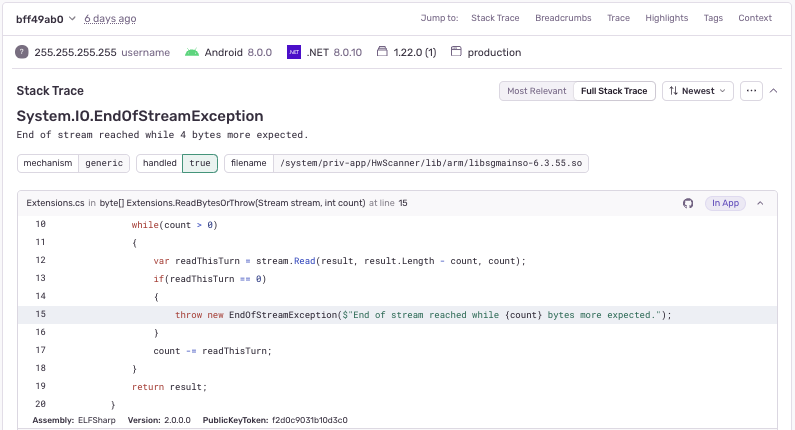
Task: Jump to the Context section
Action: point(755,18)
